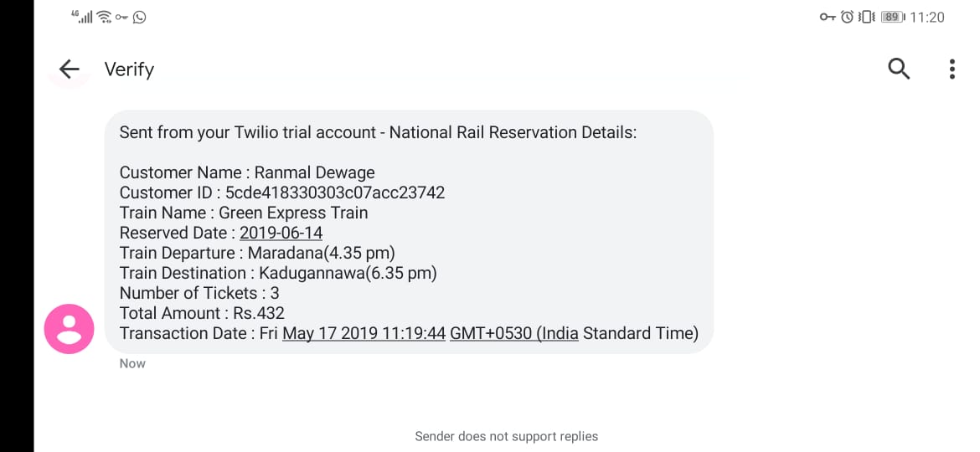The image size is (980, 452).
Task: Tap the Verify conversation title
Action: click(x=129, y=69)
